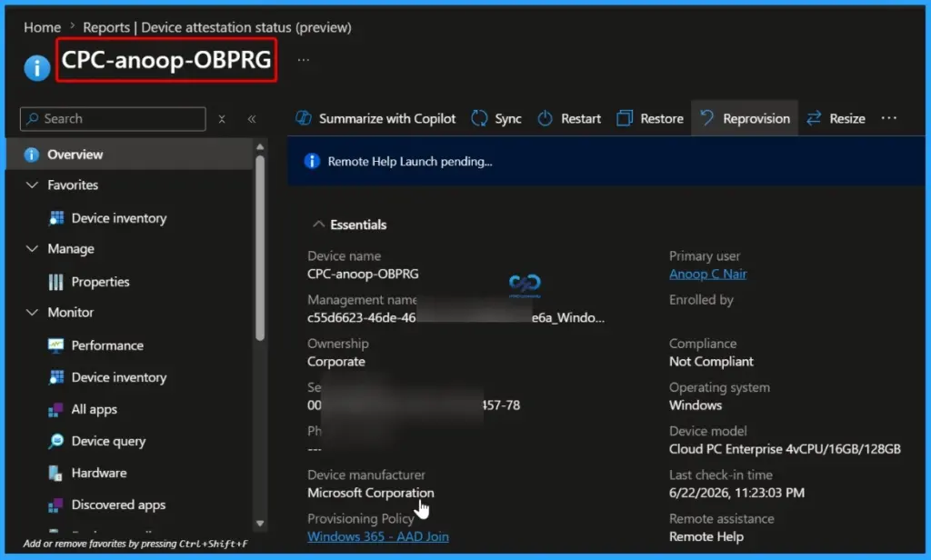Open the Overview menu item
Viewport: 931px width, 560px height.
pyautogui.click(x=130, y=155)
